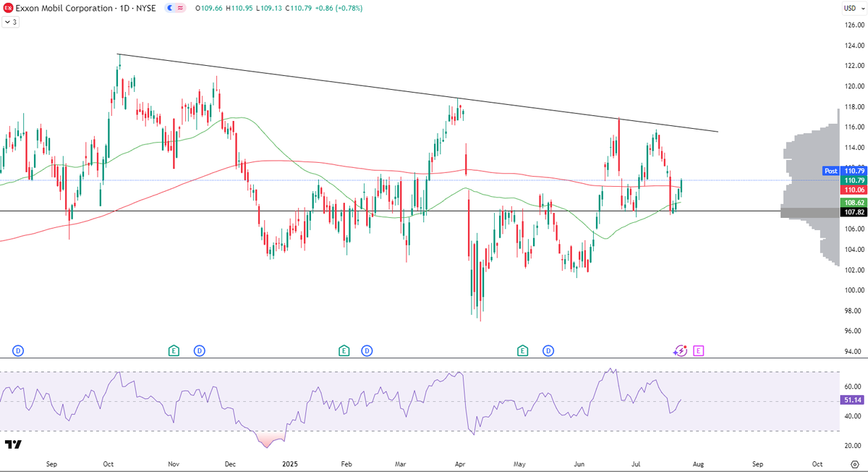Click the pink upcoming earnings E marker
868x472 pixels.
699,350
